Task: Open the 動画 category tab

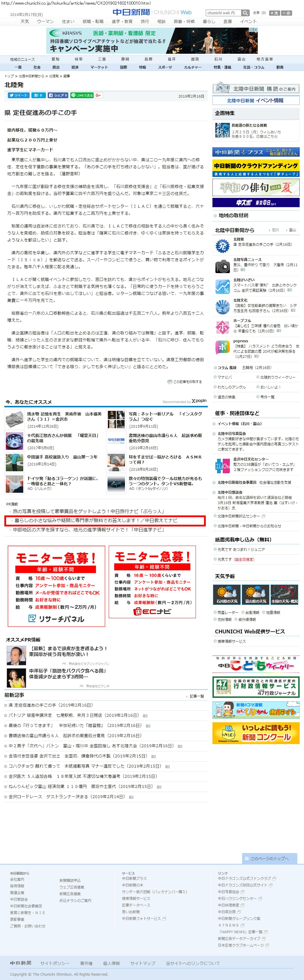Action: tap(280, 67)
